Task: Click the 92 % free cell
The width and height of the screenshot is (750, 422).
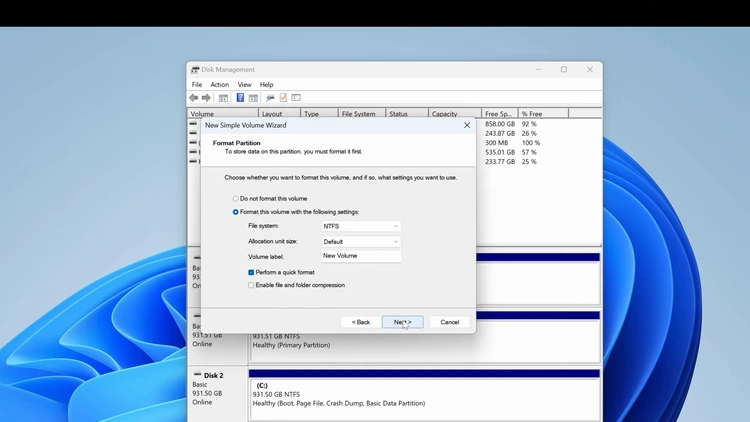Action: click(529, 124)
